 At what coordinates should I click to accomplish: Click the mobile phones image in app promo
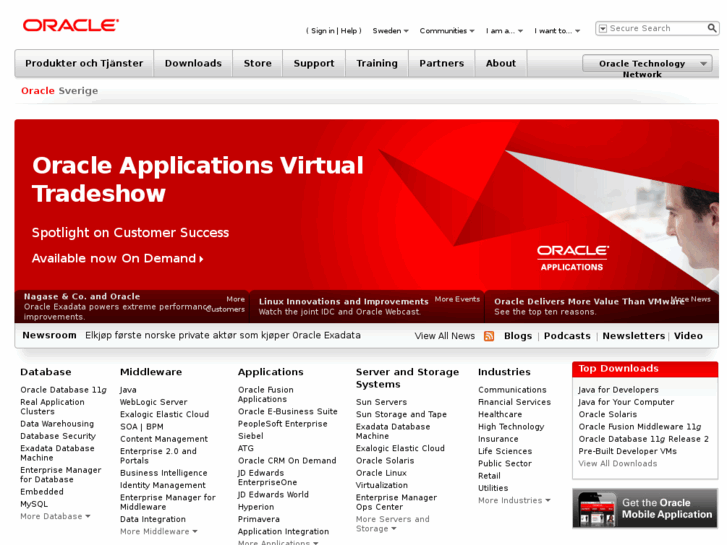pyautogui.click(x=596, y=509)
